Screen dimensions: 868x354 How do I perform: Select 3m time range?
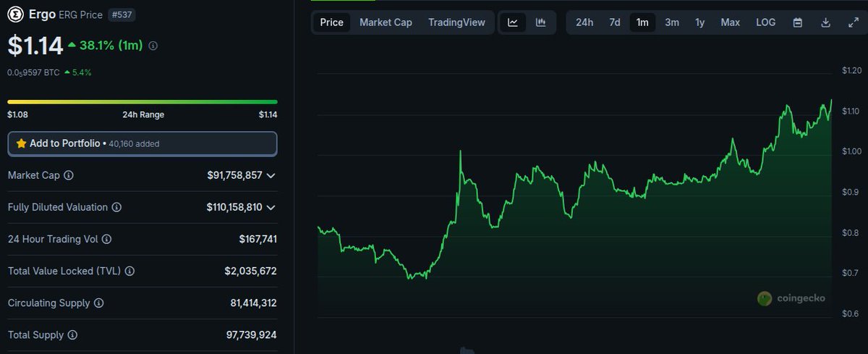(672, 22)
